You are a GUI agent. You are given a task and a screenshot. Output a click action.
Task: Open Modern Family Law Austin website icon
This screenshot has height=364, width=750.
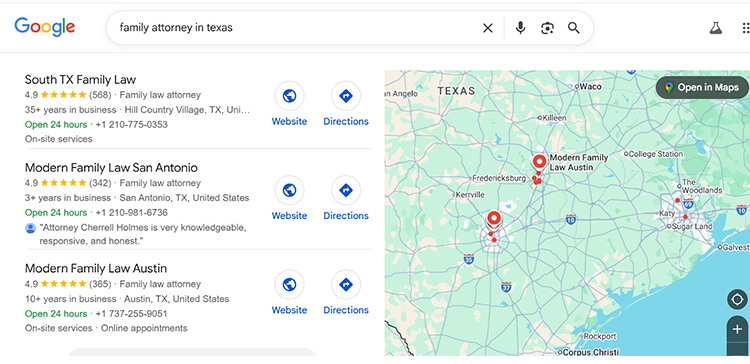point(289,285)
